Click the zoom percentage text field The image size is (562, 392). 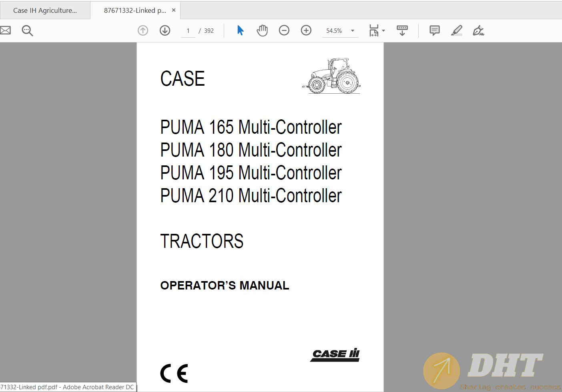point(334,30)
